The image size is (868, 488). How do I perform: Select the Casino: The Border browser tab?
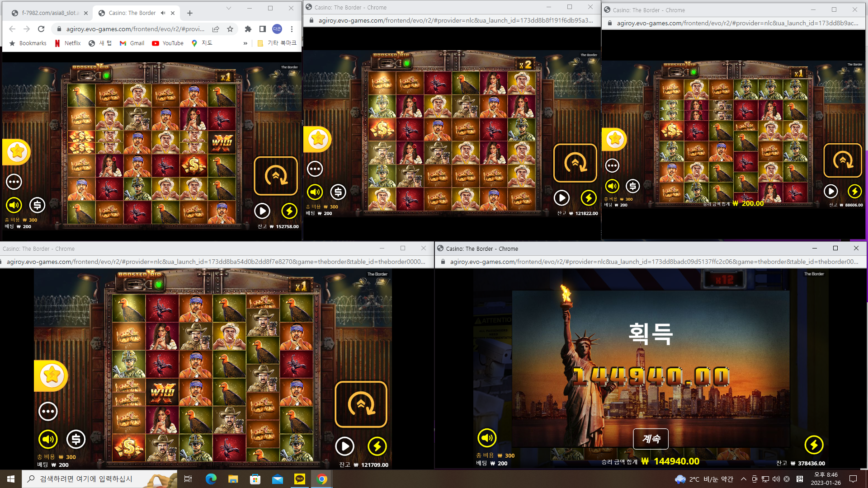131,13
